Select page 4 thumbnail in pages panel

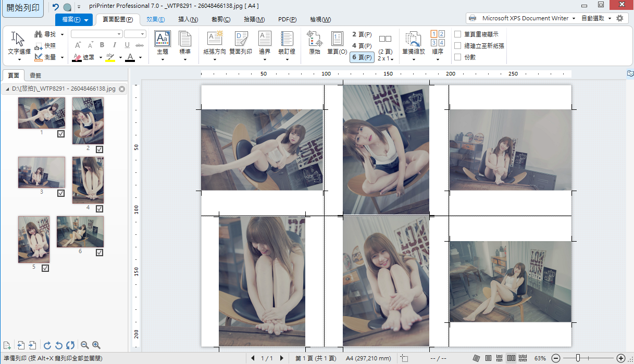pos(88,180)
